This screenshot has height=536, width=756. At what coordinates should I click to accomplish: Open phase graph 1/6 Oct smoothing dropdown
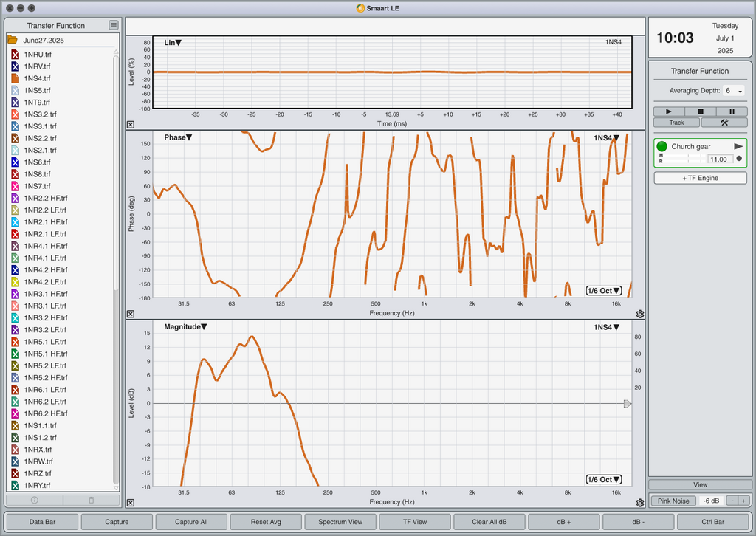604,291
